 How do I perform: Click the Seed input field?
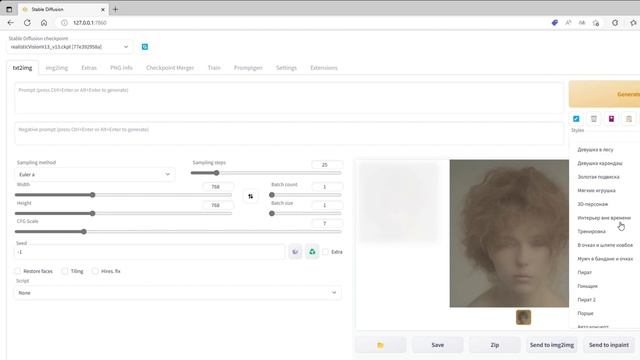tap(150, 252)
